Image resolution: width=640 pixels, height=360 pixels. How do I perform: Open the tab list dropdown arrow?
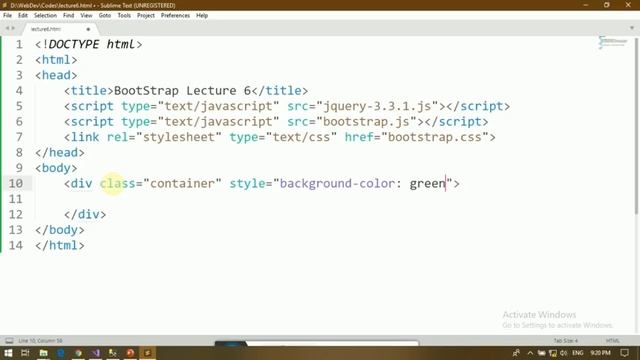tap(632, 28)
